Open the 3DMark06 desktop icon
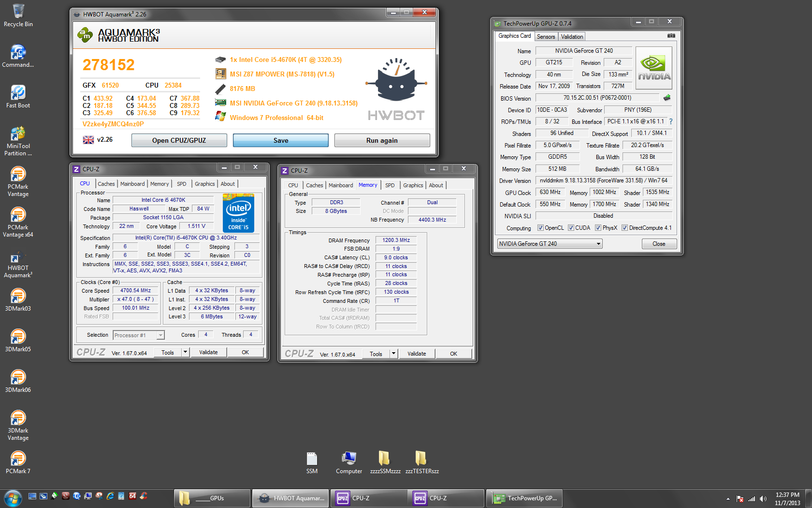The image size is (812, 508). coord(18,381)
